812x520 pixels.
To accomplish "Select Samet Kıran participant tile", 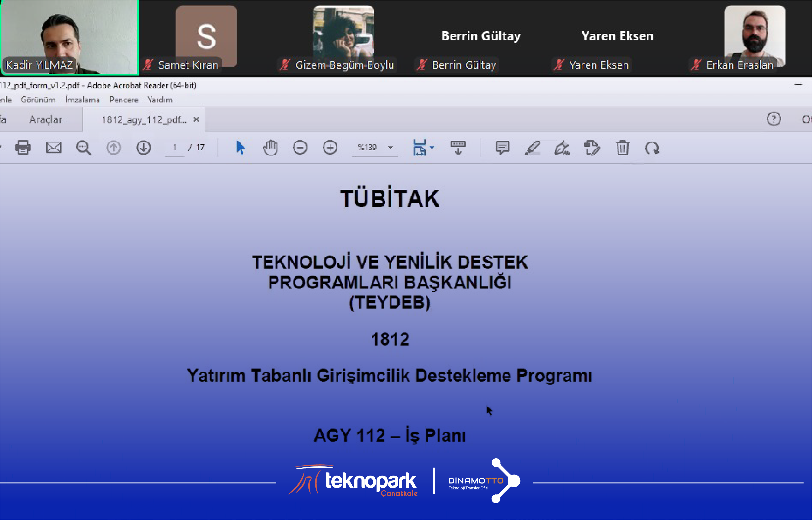I will pyautogui.click(x=206, y=37).
